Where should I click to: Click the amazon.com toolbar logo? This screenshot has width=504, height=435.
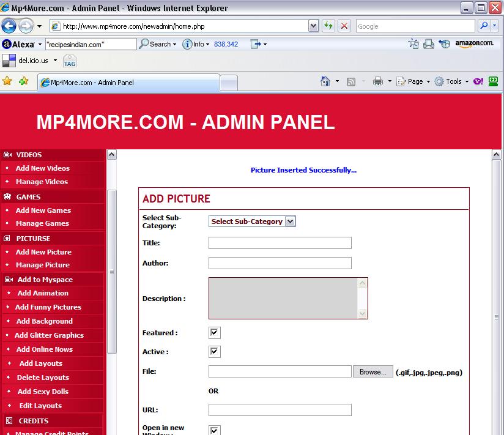(474, 43)
